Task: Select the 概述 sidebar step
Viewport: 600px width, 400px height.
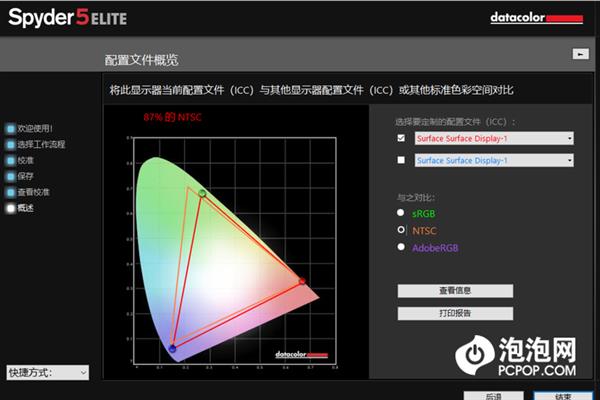Action: click(25, 208)
